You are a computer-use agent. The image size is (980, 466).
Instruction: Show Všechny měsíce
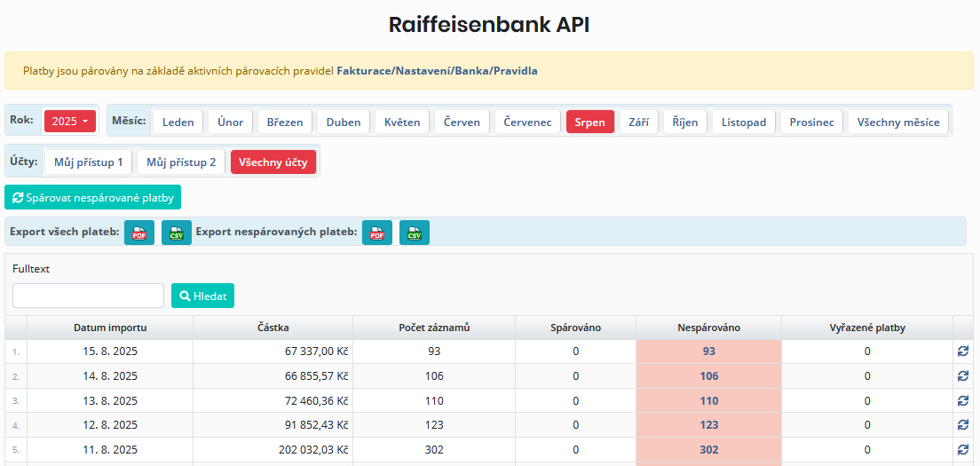[898, 122]
